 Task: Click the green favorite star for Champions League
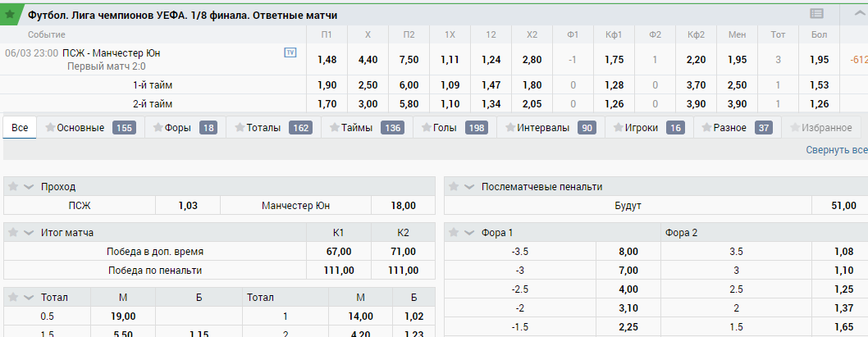[x=10, y=15]
